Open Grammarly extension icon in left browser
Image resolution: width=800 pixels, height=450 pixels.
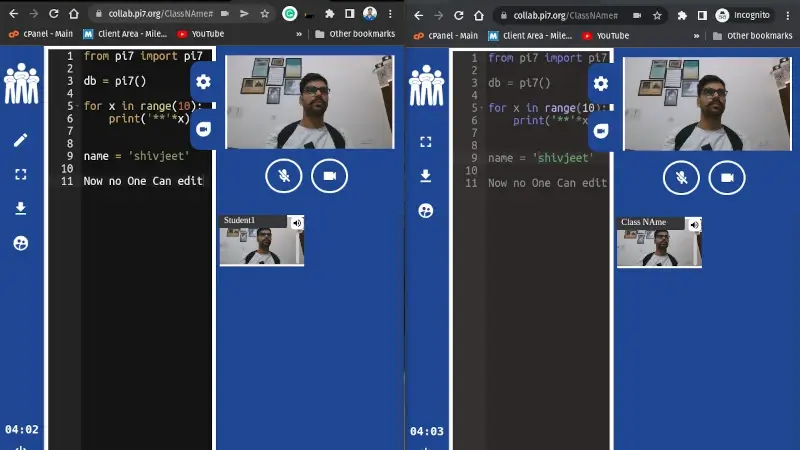(290, 14)
